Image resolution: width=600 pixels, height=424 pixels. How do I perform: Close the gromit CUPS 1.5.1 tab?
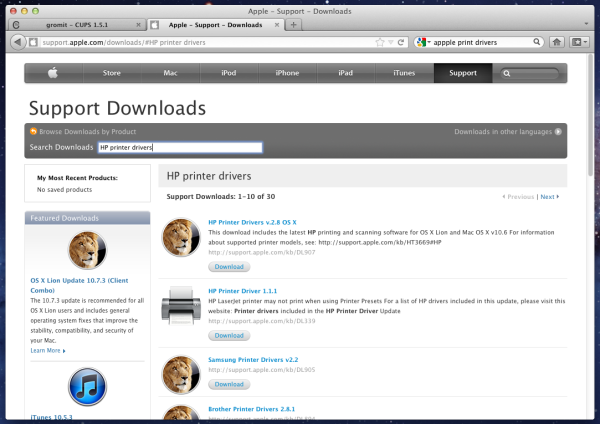click(138, 25)
